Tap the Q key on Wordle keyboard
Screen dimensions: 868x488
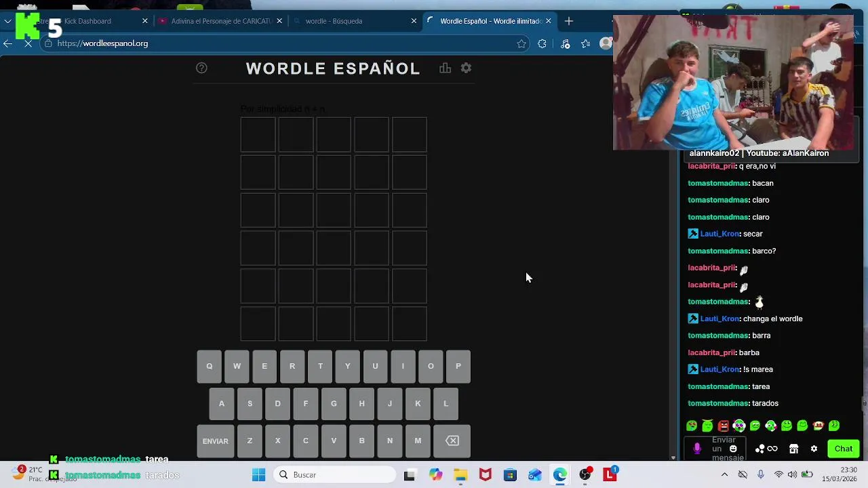[209, 366]
